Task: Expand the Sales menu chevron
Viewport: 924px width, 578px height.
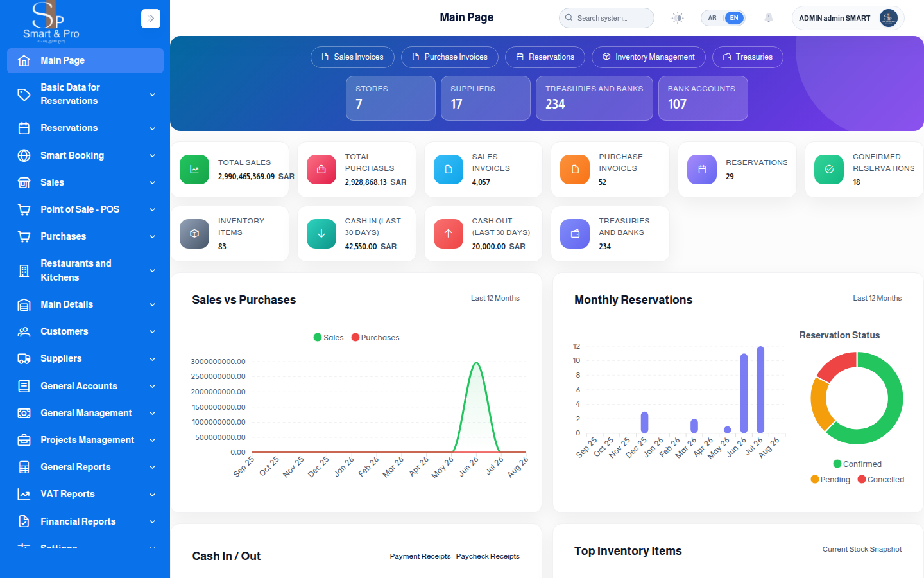Action: (153, 182)
